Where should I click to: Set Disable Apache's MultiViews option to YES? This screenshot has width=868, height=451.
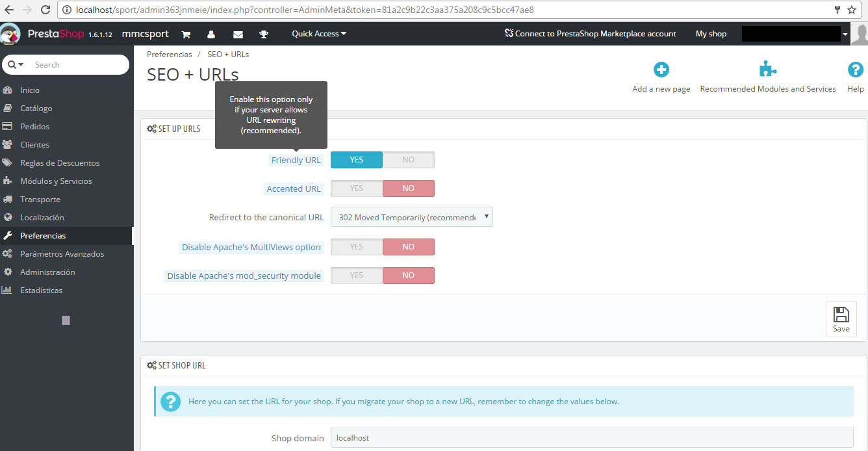pyautogui.click(x=357, y=247)
